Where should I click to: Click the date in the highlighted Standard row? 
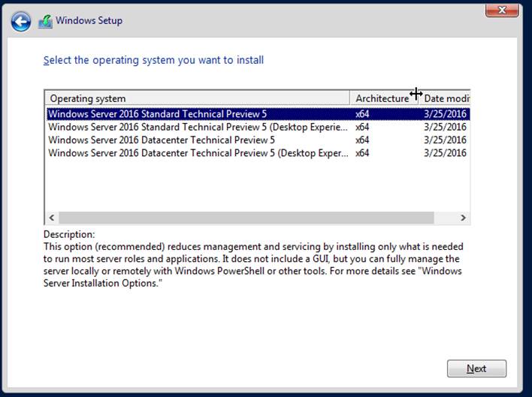tap(445, 114)
